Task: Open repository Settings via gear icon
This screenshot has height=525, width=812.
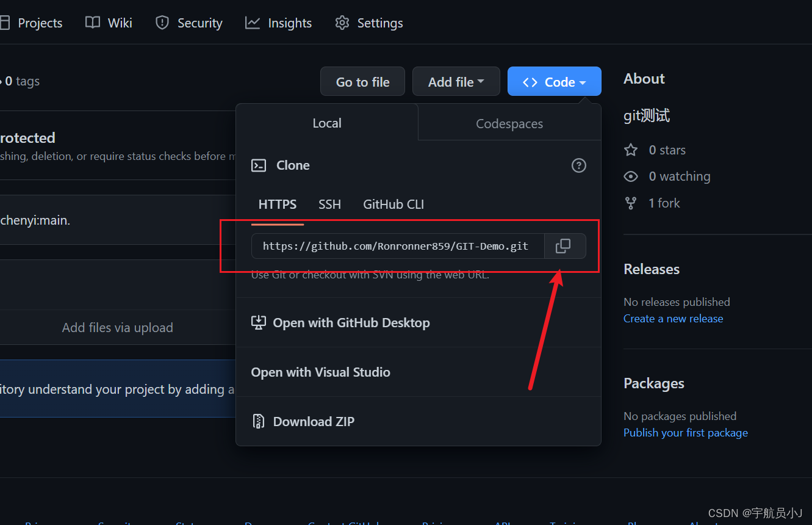Action: (x=342, y=22)
